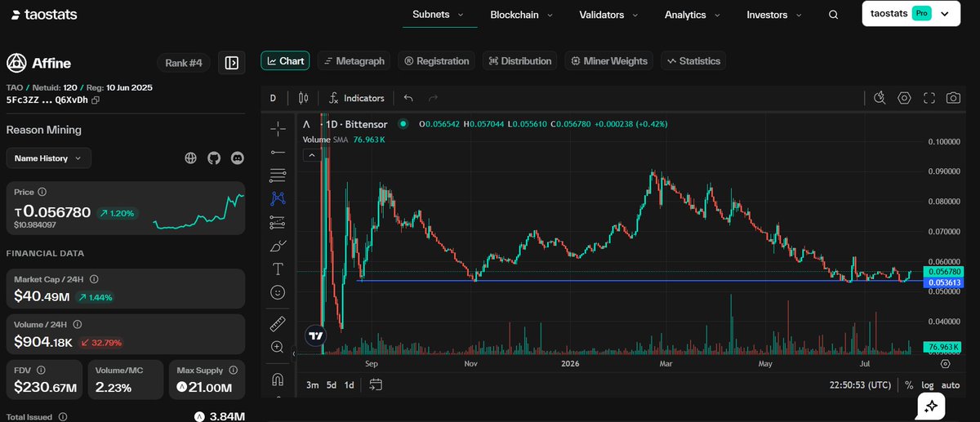Image resolution: width=980 pixels, height=422 pixels.
Task: Open the Name History dropdown
Action: (x=48, y=158)
